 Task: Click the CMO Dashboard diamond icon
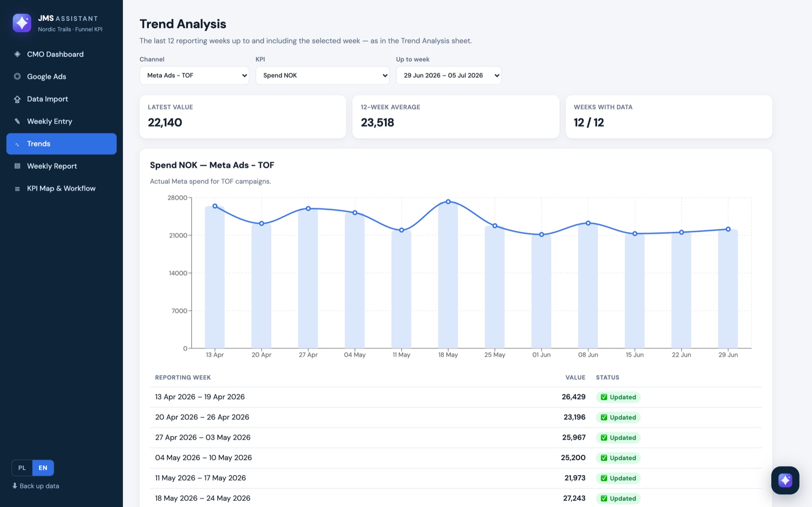pos(17,54)
